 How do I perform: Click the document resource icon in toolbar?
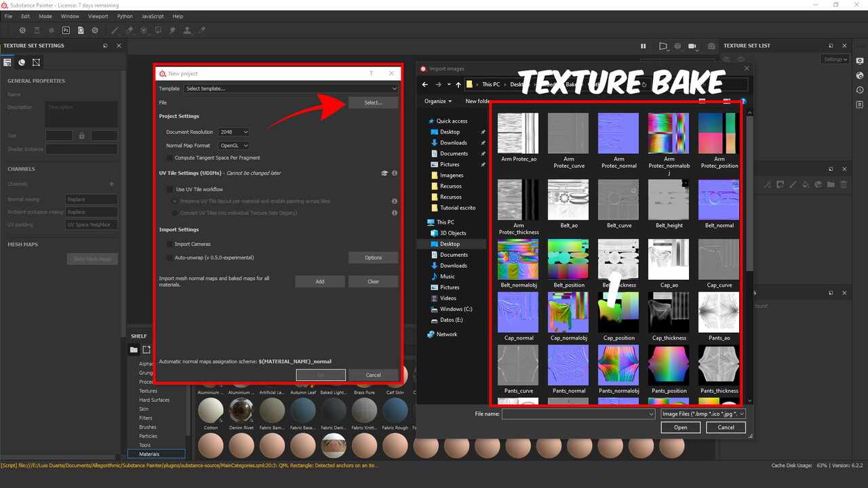point(81,30)
